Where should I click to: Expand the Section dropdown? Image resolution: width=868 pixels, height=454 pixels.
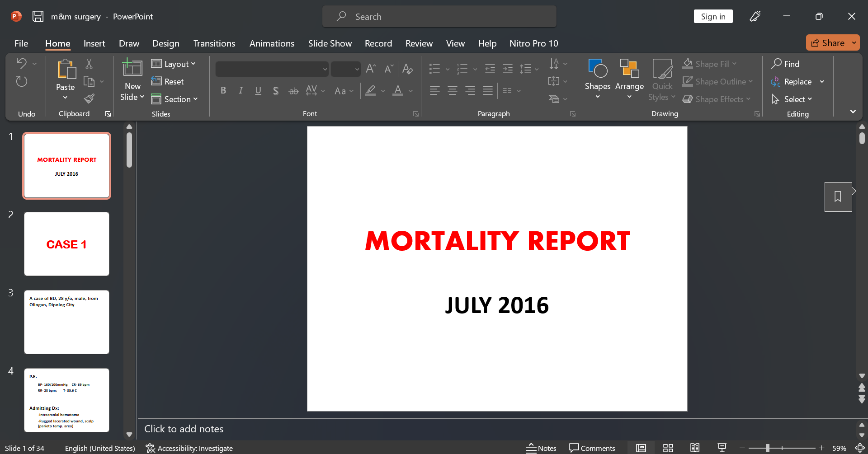[x=175, y=99]
